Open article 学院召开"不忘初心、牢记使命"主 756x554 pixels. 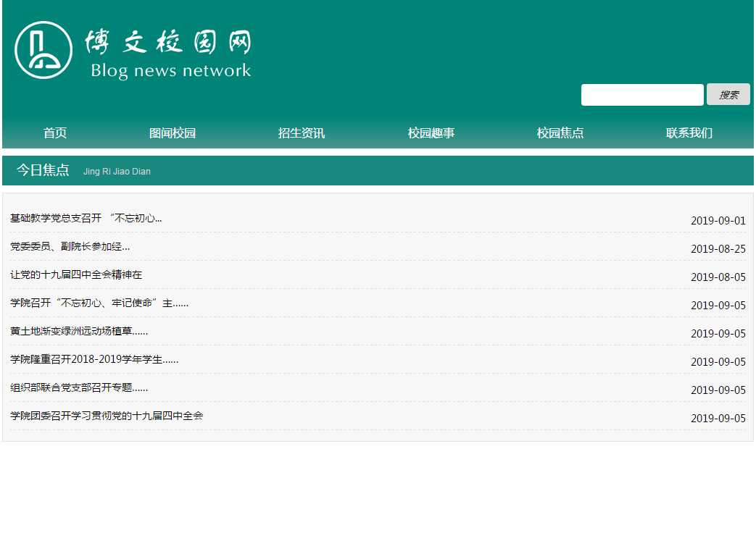[99, 303]
